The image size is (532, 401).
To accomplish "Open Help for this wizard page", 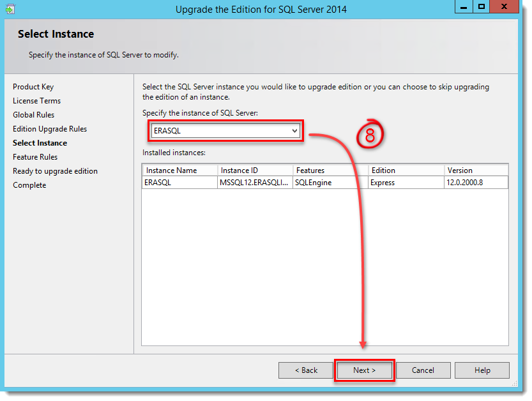I will point(482,370).
